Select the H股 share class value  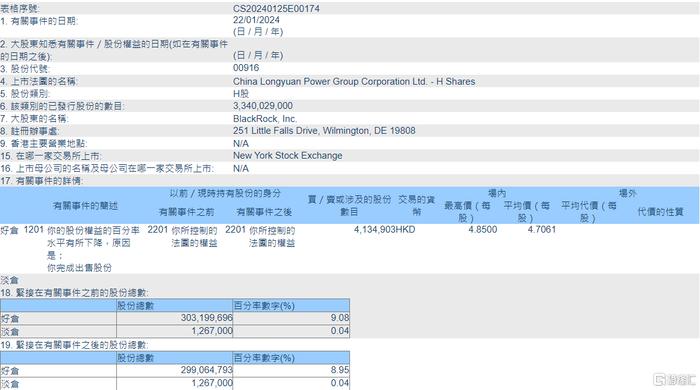[x=241, y=94]
